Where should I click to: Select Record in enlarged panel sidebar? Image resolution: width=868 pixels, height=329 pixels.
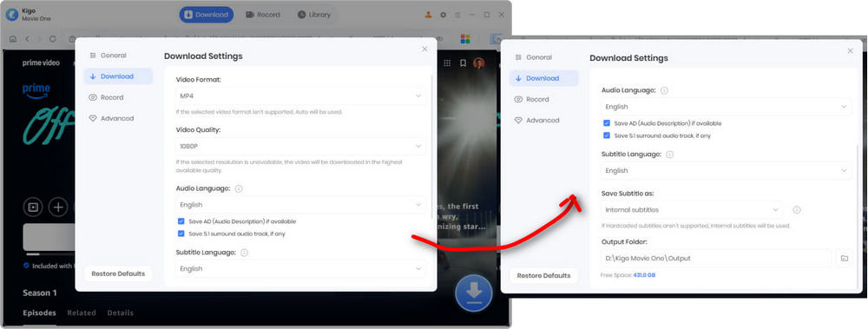coord(543,99)
